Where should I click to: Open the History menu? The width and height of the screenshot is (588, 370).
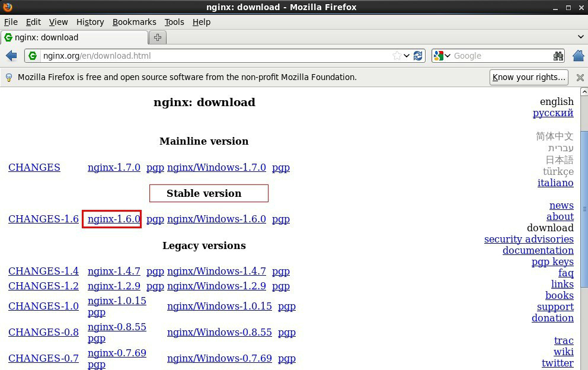click(x=90, y=22)
